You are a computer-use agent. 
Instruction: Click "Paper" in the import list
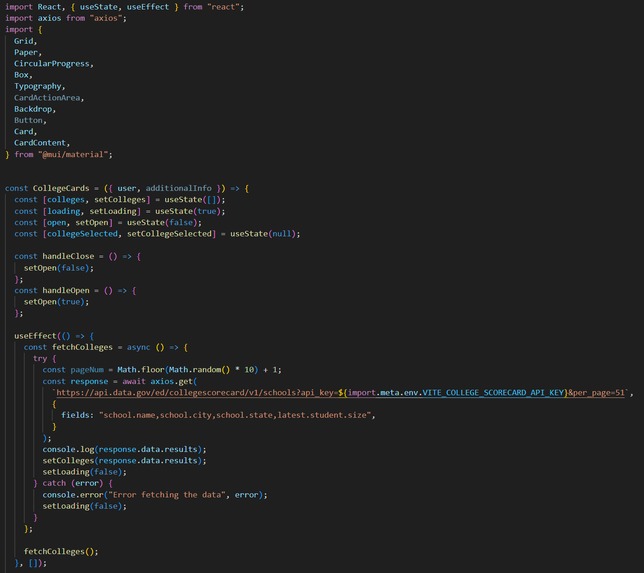tap(26, 52)
